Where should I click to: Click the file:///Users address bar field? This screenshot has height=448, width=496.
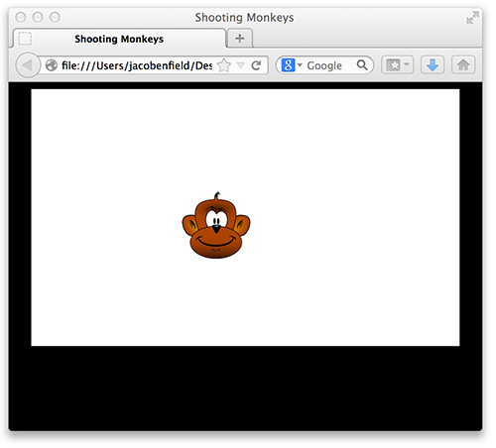pyautogui.click(x=137, y=65)
